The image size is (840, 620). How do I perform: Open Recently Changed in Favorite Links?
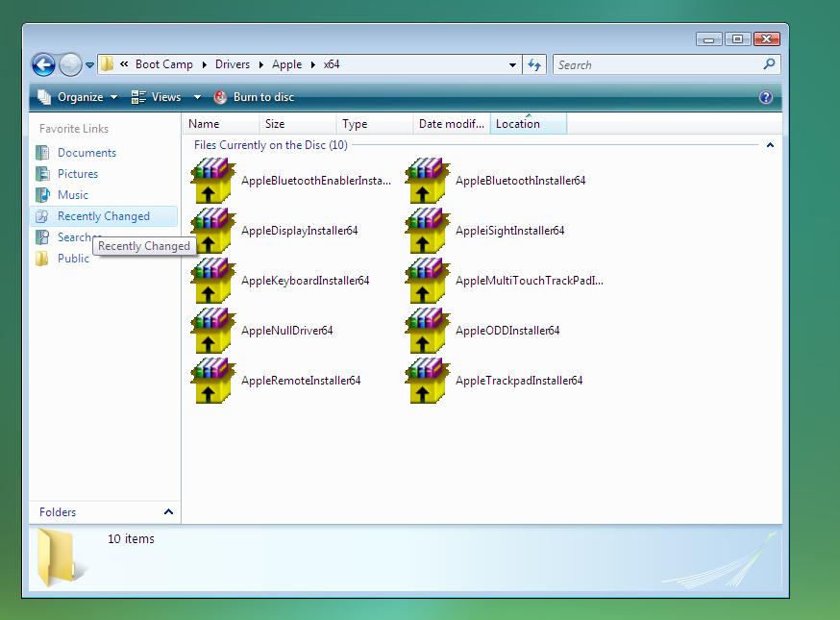(104, 216)
